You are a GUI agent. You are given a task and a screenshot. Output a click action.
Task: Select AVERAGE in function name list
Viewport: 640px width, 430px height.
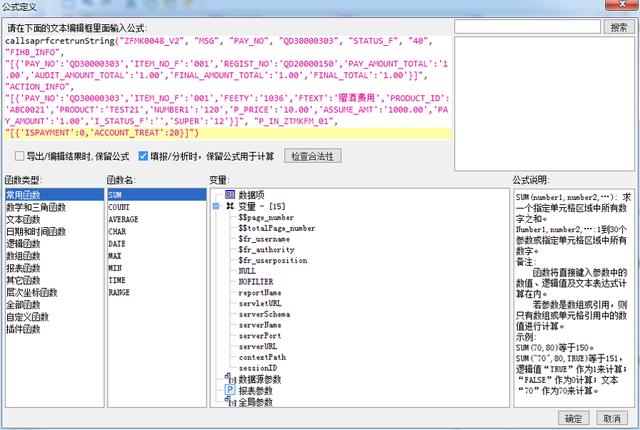click(123, 219)
